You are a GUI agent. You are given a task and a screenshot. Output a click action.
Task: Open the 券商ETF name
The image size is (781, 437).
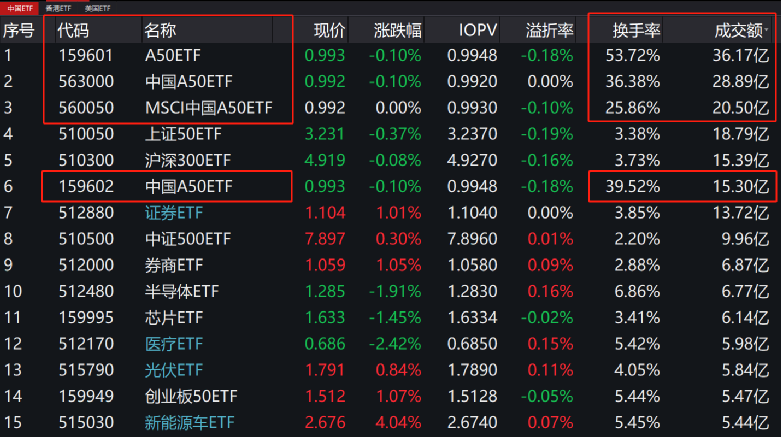pyautogui.click(x=174, y=265)
